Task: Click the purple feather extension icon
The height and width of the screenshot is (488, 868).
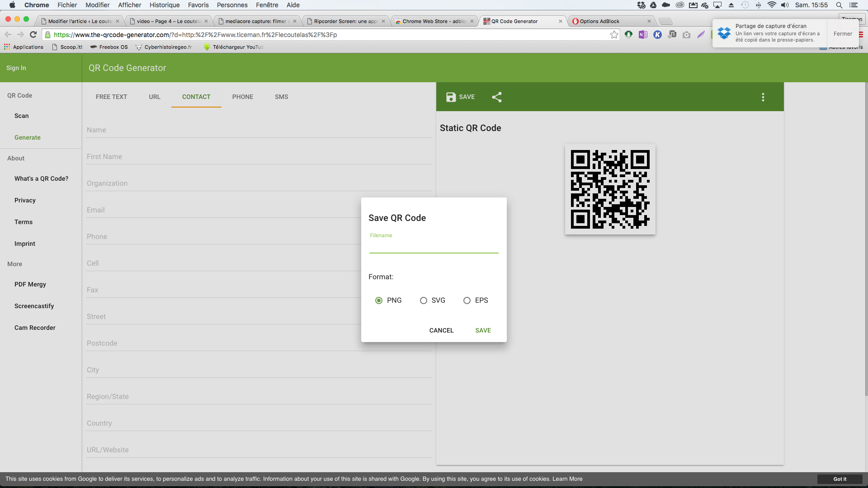Action: coord(701,34)
